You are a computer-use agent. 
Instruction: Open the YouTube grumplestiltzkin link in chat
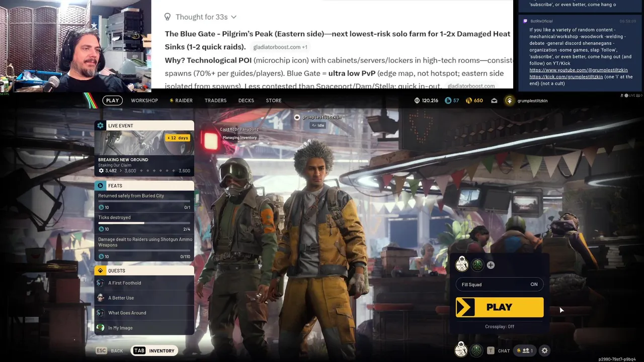[579, 70]
